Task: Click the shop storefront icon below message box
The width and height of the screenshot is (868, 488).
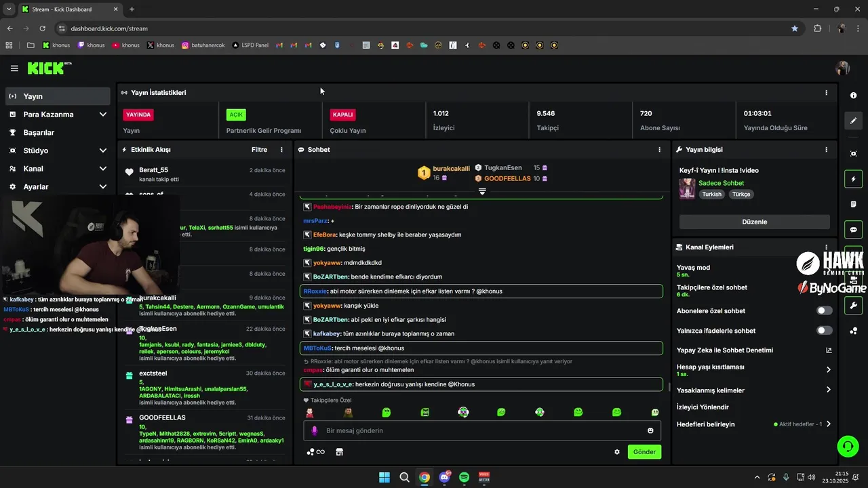Action: (340, 452)
